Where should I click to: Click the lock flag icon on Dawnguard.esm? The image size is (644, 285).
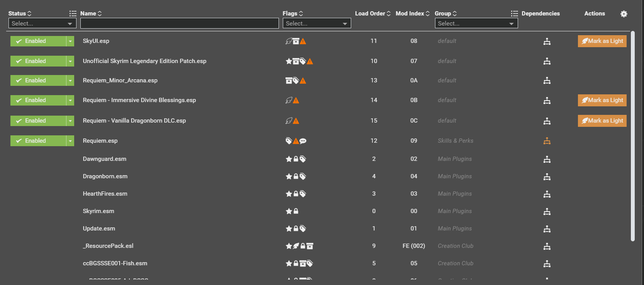click(296, 159)
